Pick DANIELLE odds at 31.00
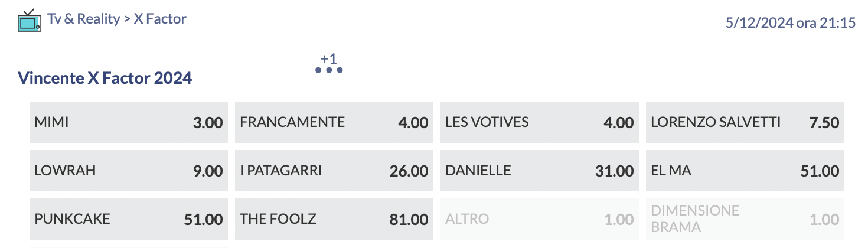The image size is (868, 248). (540, 171)
